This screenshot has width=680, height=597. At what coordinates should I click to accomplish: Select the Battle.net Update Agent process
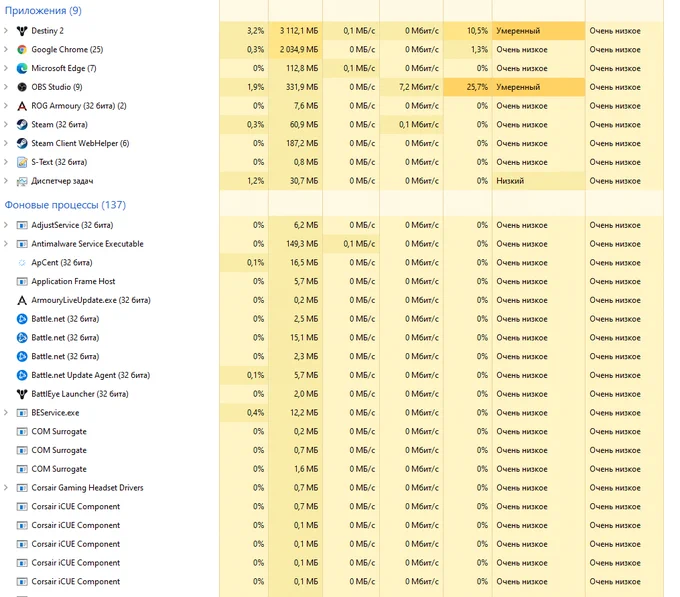[91, 375]
